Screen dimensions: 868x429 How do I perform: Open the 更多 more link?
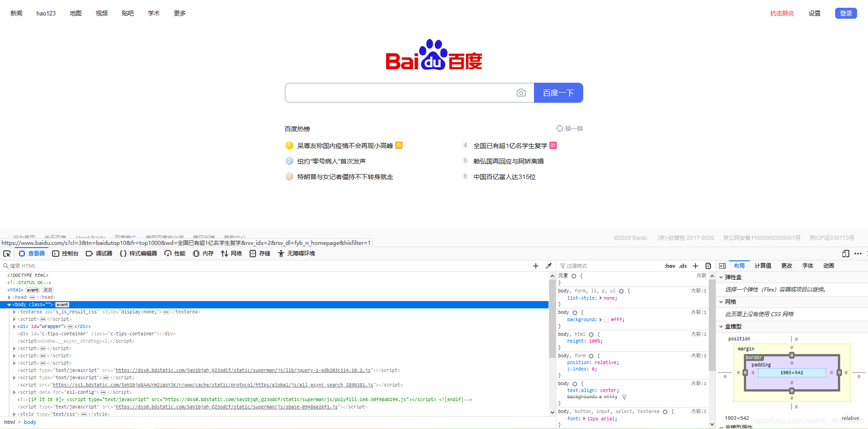[180, 13]
